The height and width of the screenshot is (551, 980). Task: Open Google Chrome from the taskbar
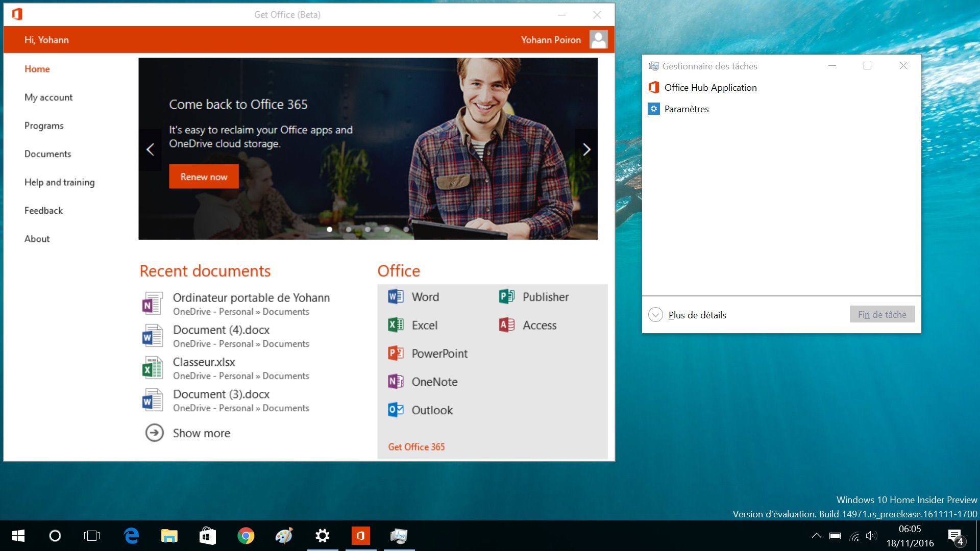pos(246,536)
